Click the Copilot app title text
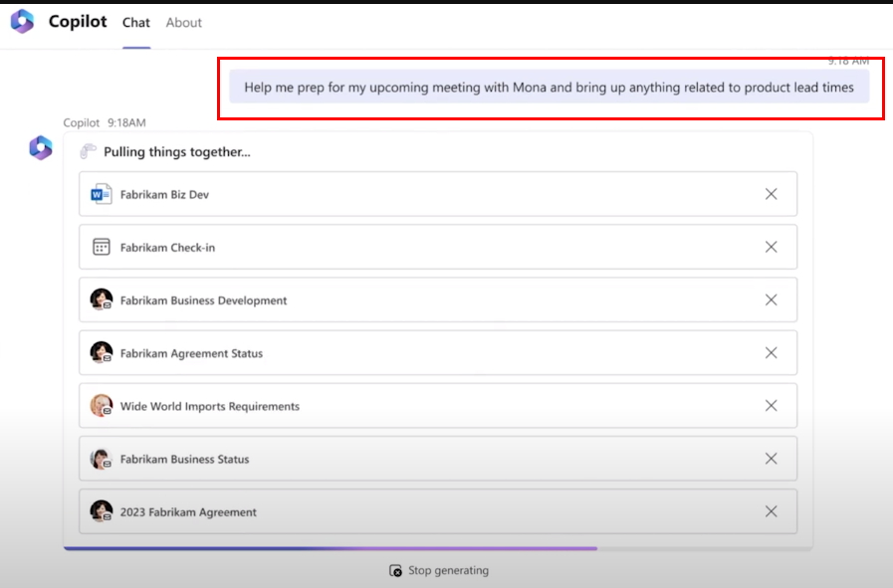Image resolution: width=893 pixels, height=588 pixels. (78, 22)
